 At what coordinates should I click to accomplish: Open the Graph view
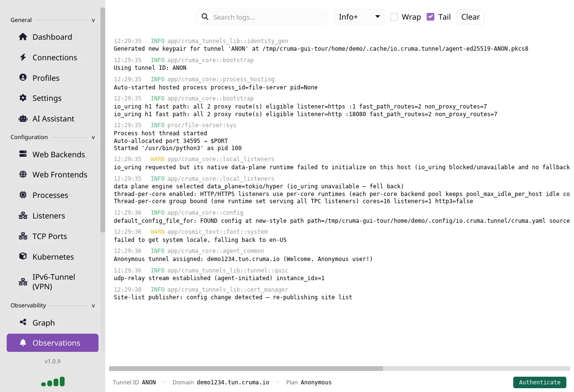click(53, 323)
